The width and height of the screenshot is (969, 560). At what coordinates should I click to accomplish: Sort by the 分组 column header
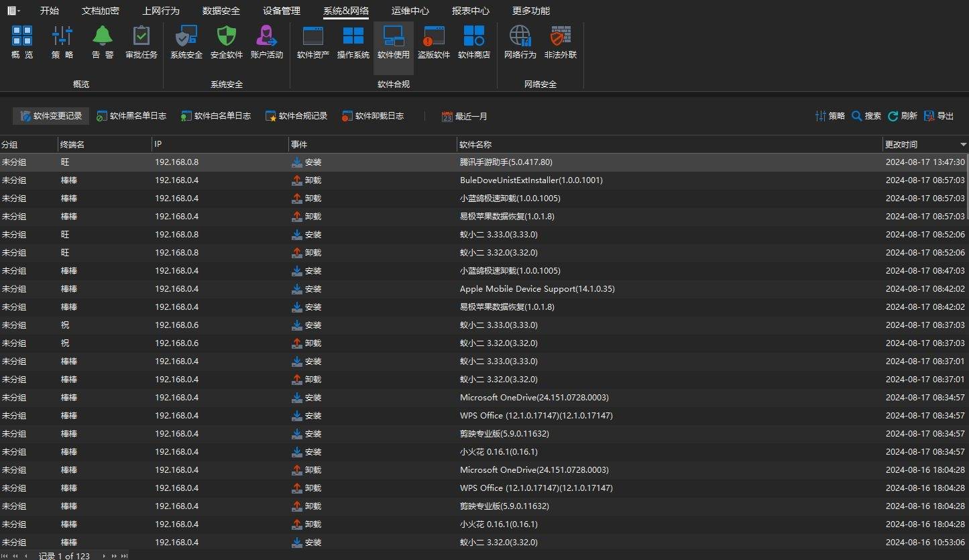[x=29, y=144]
